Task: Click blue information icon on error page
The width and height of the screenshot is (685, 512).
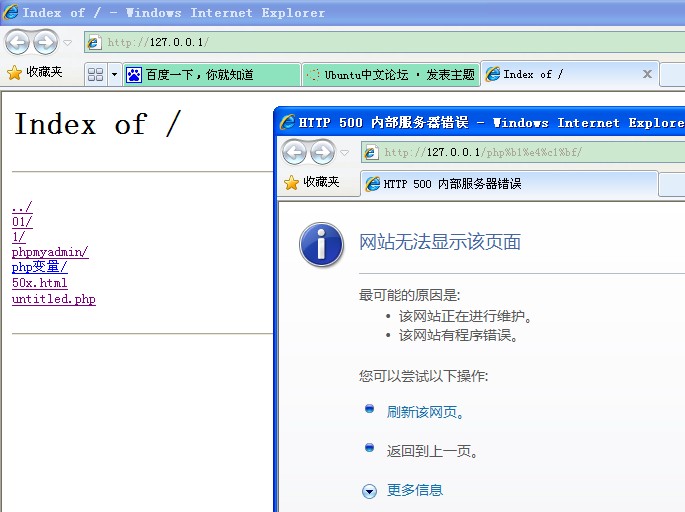Action: [x=322, y=245]
